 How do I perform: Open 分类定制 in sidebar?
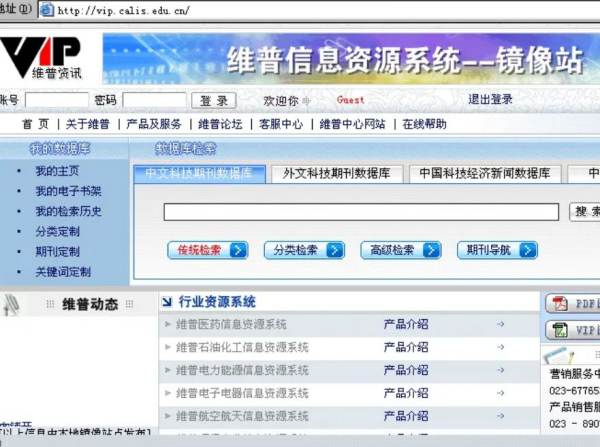tap(57, 232)
